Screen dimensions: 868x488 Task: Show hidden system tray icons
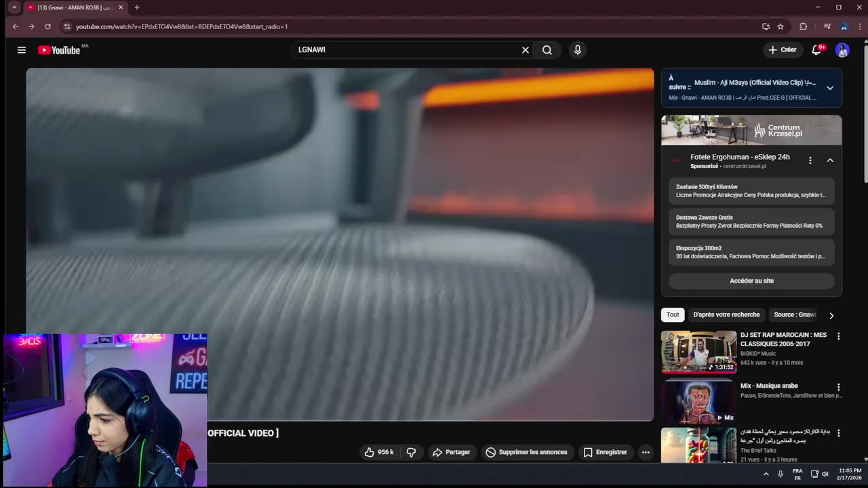(766, 474)
